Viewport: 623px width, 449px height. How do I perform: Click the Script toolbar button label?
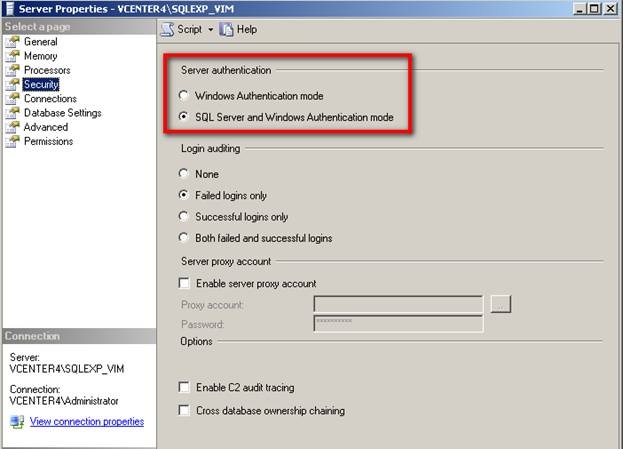[x=190, y=29]
